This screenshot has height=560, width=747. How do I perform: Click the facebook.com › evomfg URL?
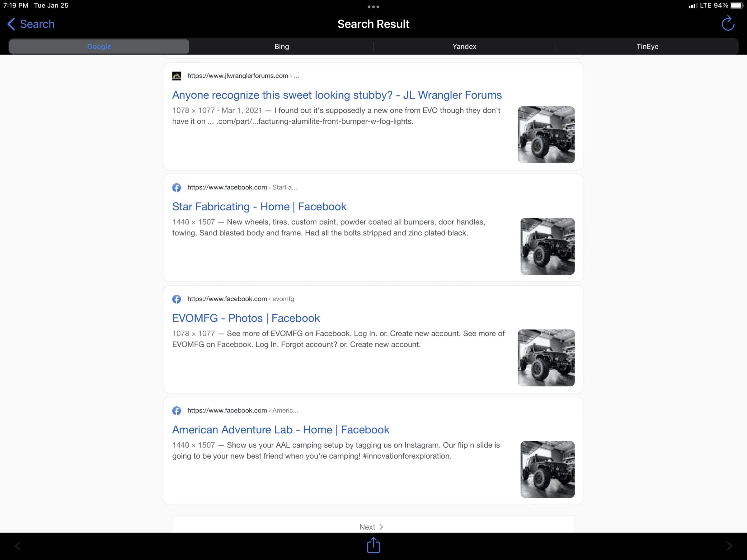tap(241, 299)
